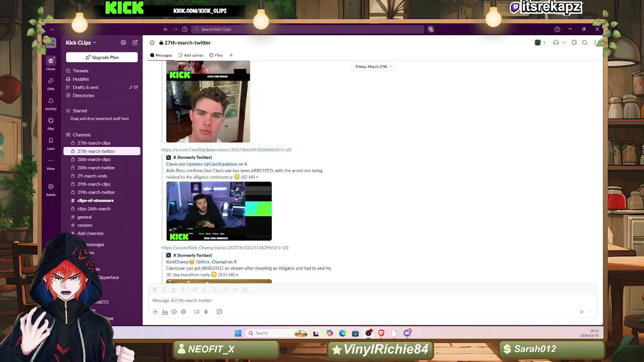Open Activity bell in the left rail
This screenshot has width=644, height=362.
[51, 104]
